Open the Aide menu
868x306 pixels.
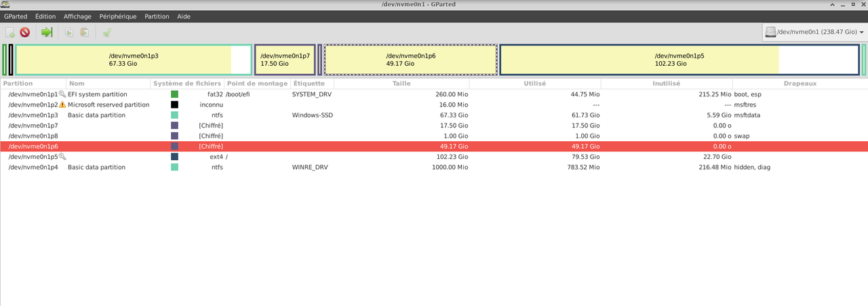pyautogui.click(x=184, y=16)
